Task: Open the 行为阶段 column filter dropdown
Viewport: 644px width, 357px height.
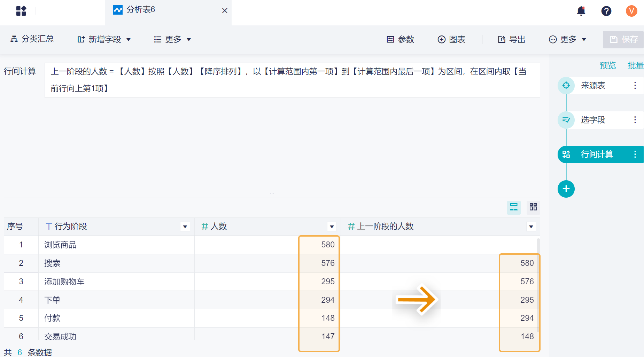Action: 185,227
